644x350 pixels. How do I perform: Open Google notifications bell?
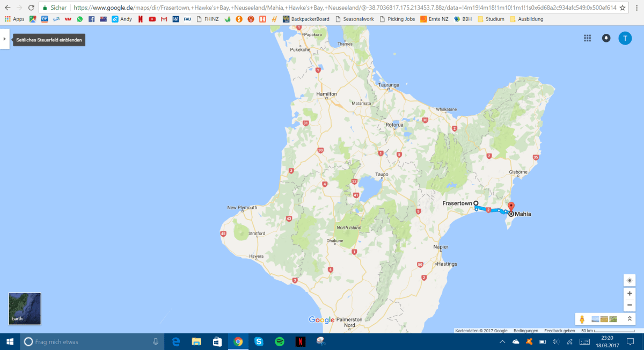click(606, 38)
